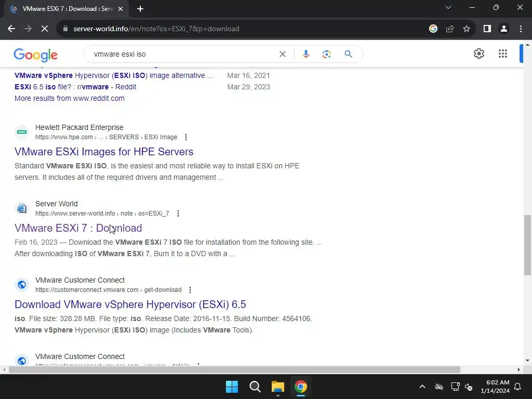Click the network display tray icon
Screen dimensions: 532x399
(455, 387)
